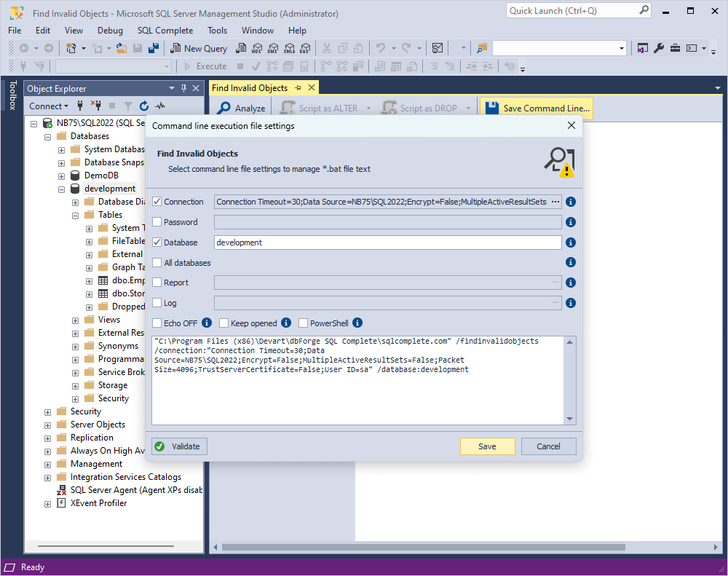Click the info icon next to All databases

(571, 262)
